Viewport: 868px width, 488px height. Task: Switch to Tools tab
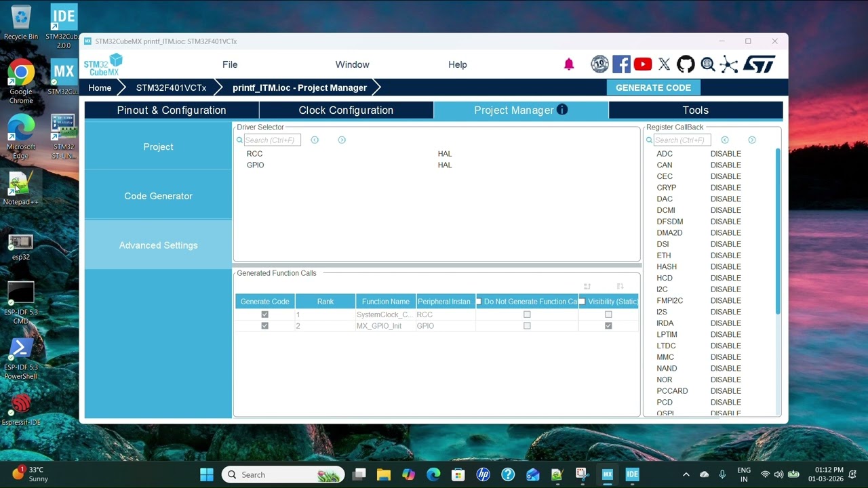(x=696, y=110)
